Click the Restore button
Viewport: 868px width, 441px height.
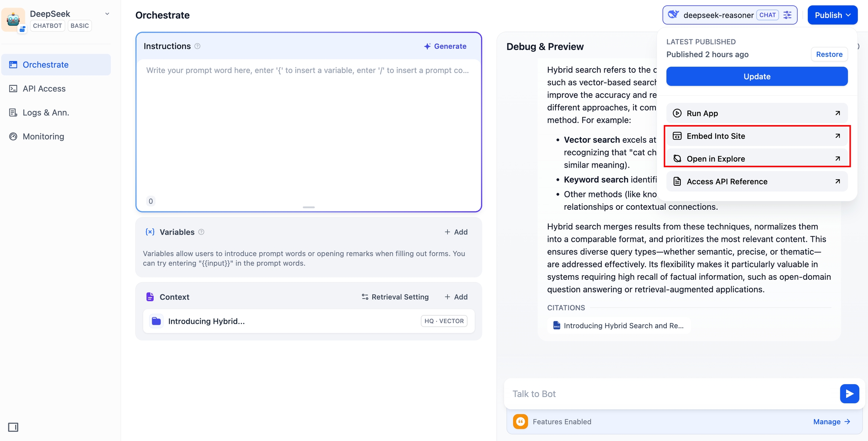(829, 54)
